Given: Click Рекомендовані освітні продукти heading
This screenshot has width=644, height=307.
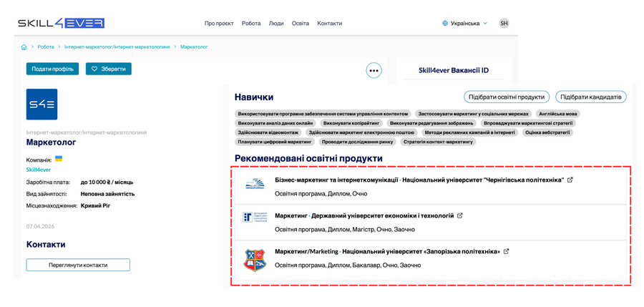Looking at the screenshot, I should click(308, 158).
